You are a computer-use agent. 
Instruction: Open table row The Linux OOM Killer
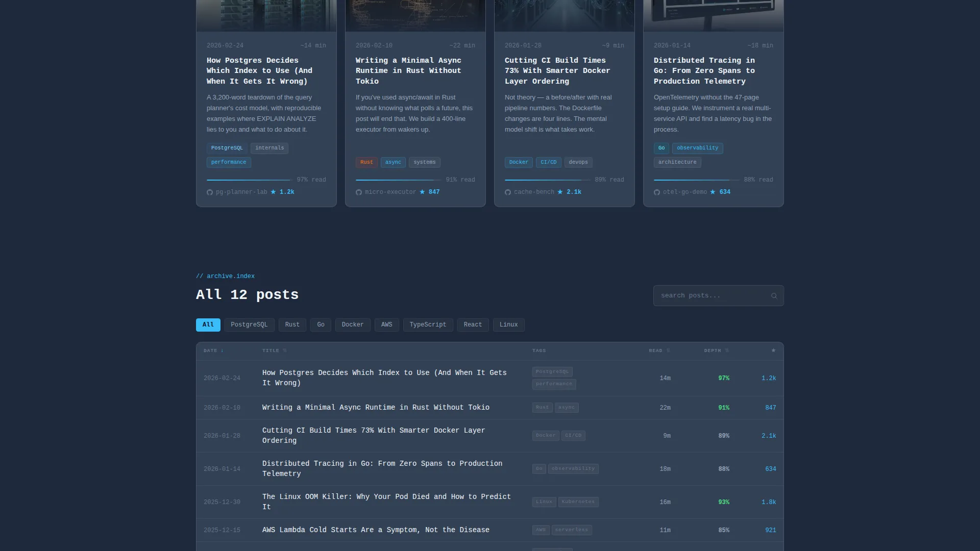(490, 503)
